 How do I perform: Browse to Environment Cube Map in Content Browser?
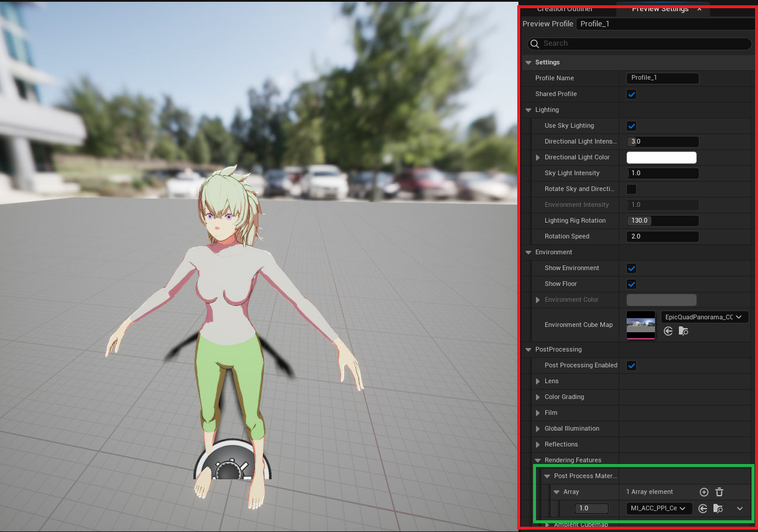684,331
